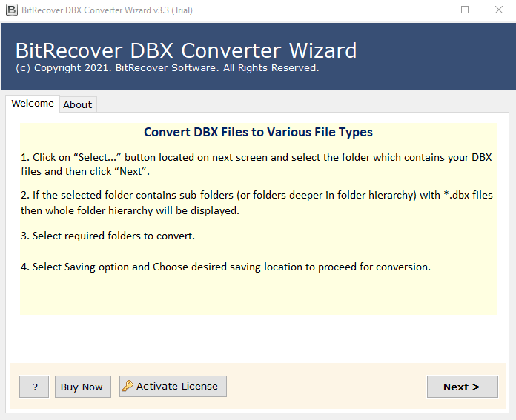The height and width of the screenshot is (420, 516).
Task: Click step 4 text about Saving option
Action: pos(225,267)
